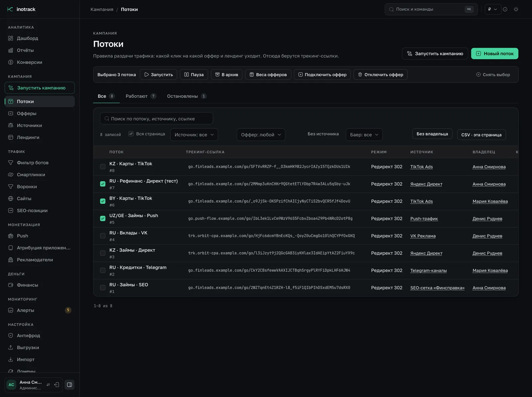The image size is (532, 397).
Task: Open Алерты with 5 notifications
Action: coord(40,310)
